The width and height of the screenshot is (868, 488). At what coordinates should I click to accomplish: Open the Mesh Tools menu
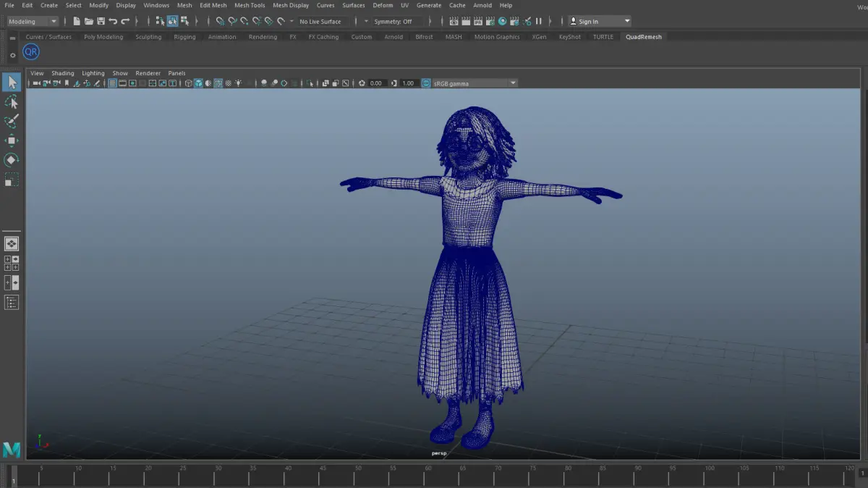tap(250, 5)
